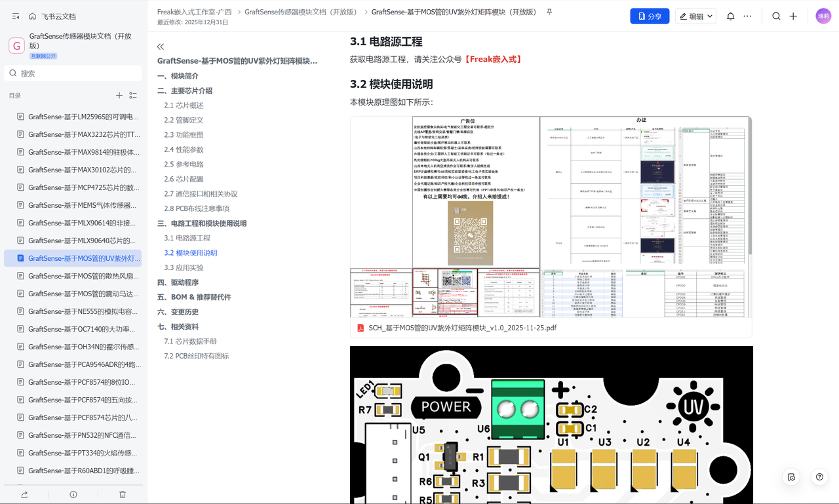The height and width of the screenshot is (504, 839).
Task: Open the search magnifier in the top bar
Action: pos(776,16)
